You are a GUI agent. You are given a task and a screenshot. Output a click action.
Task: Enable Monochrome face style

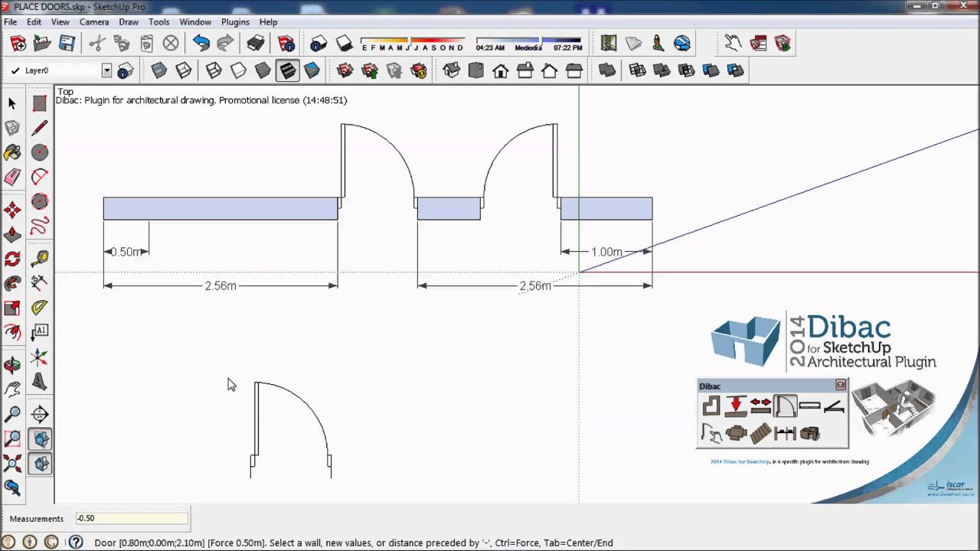tap(312, 70)
